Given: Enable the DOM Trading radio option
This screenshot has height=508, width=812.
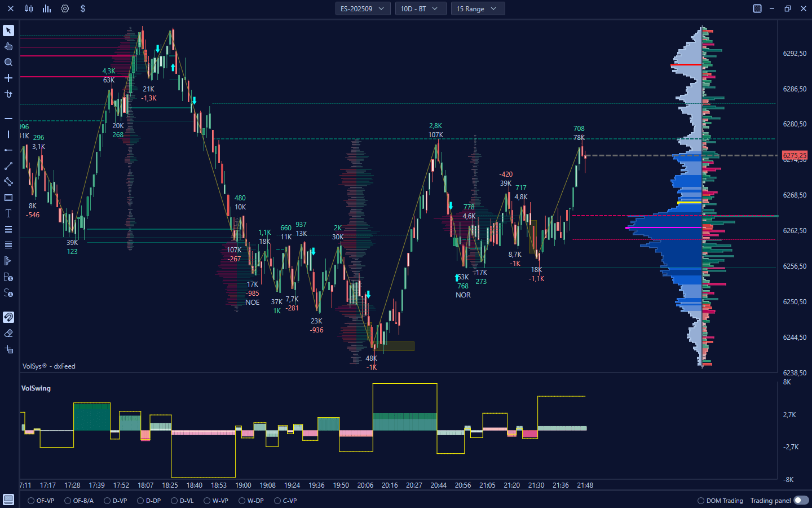Looking at the screenshot, I should (x=701, y=501).
